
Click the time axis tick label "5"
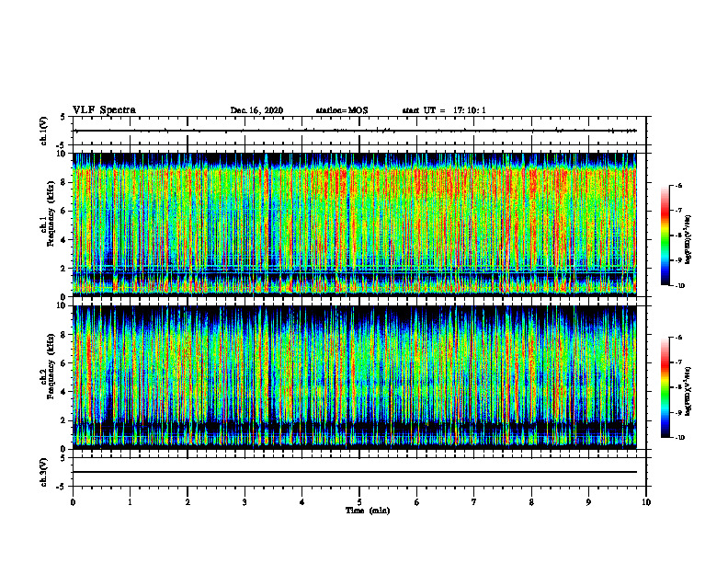[359, 502]
